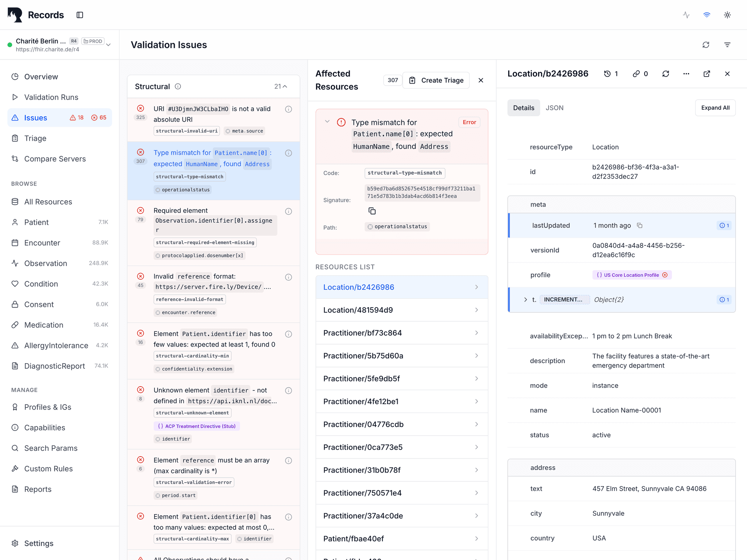Open Location/b2426986 in a new window
The width and height of the screenshot is (747, 560).
(x=707, y=73)
